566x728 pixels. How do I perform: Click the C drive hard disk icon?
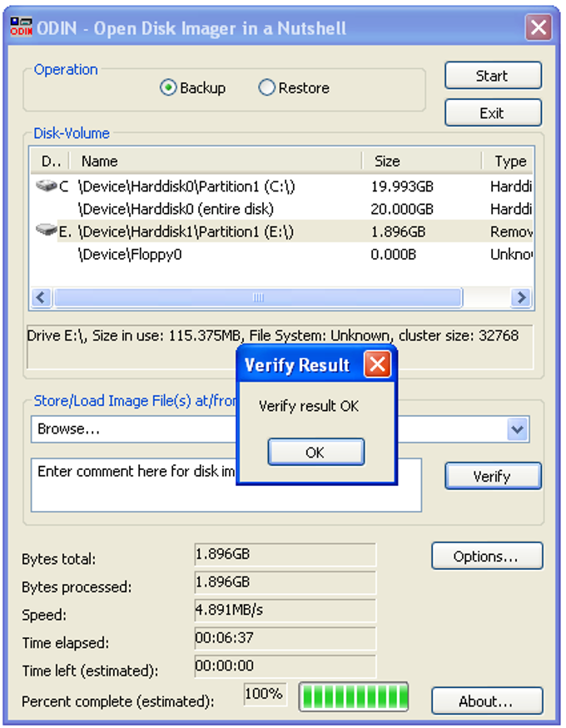click(46, 186)
